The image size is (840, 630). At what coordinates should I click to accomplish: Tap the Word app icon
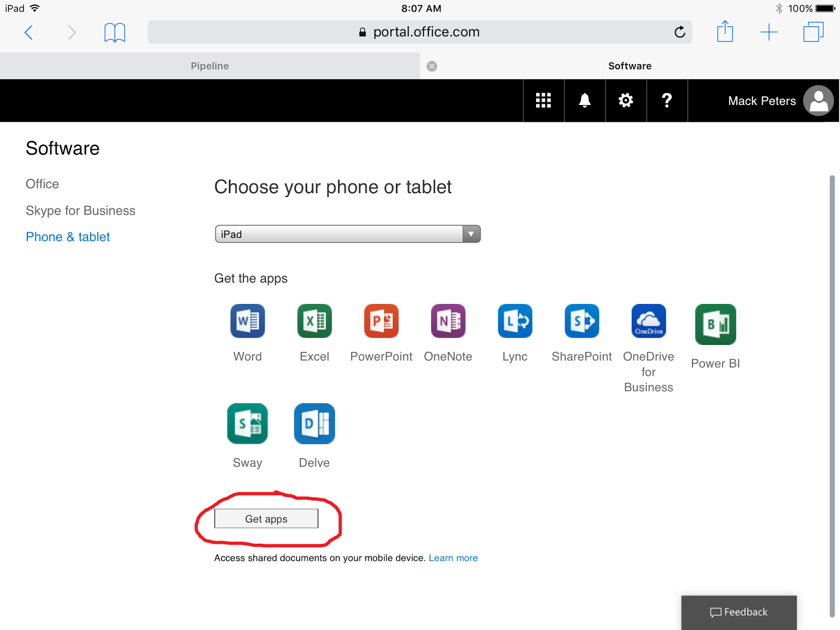247,321
